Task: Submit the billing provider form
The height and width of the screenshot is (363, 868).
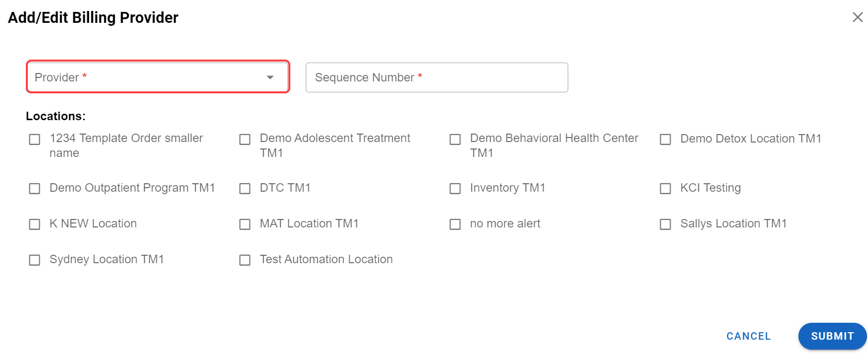Action: (832, 336)
